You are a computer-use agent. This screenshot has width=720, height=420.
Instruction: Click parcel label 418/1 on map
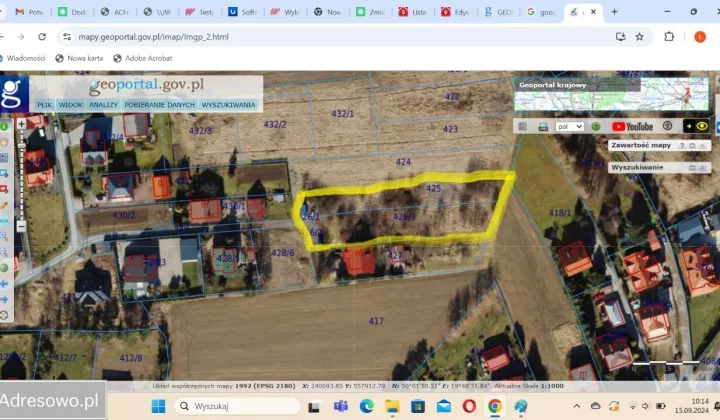coord(560,213)
